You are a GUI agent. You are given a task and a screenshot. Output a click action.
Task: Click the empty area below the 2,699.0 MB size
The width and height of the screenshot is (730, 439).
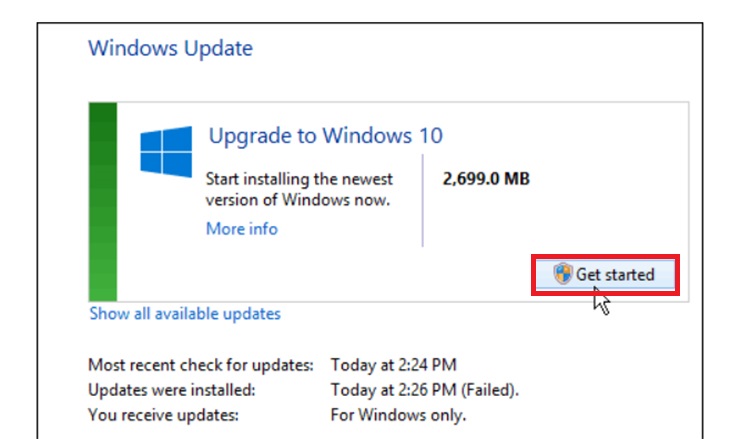[x=554, y=219]
